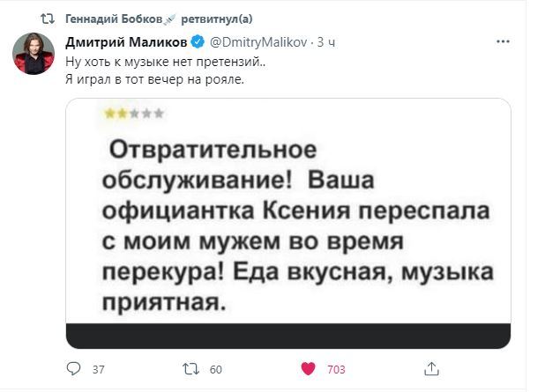Click the line "Я играл в тот вечер на рояле"
Viewport: 545px width, 392px height.
coord(153,79)
